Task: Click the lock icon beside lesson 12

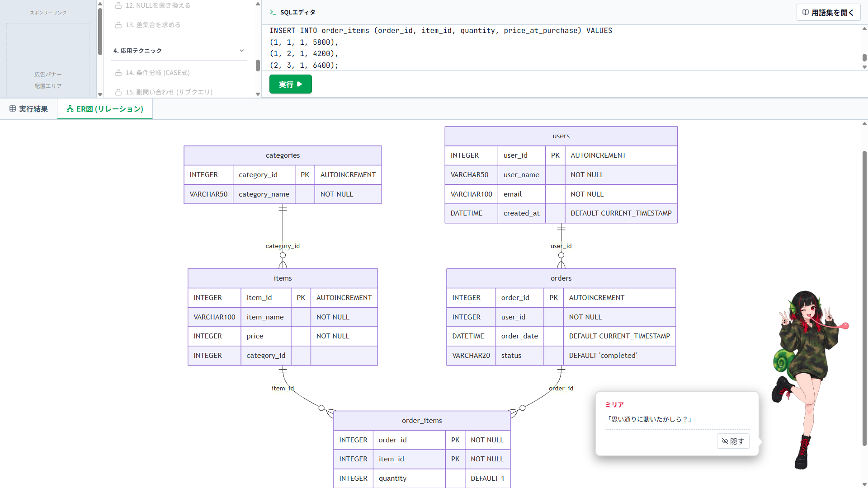Action: click(x=118, y=5)
